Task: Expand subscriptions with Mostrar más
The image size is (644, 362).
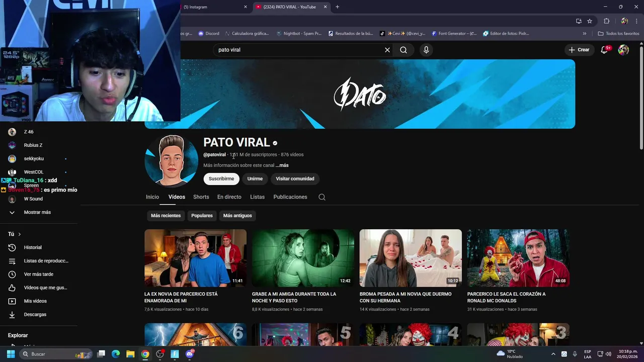Action: click(x=38, y=212)
